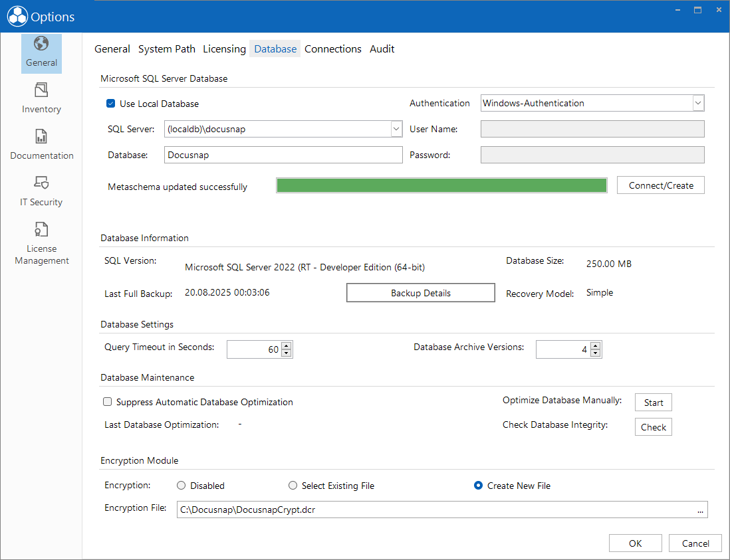This screenshot has width=730, height=560.
Task: Decrease Query Timeout value
Action: tap(287, 353)
